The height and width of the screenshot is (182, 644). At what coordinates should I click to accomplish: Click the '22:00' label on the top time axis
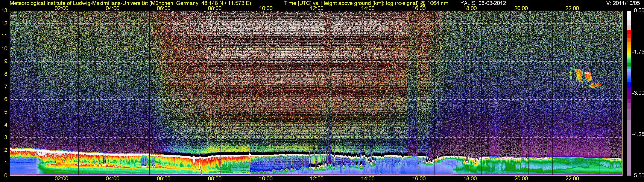tap(572, 8)
